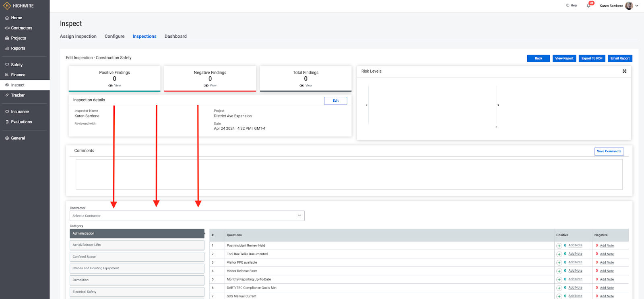Select Inspect in sidebar
The height and width of the screenshot is (299, 644).
point(18,85)
